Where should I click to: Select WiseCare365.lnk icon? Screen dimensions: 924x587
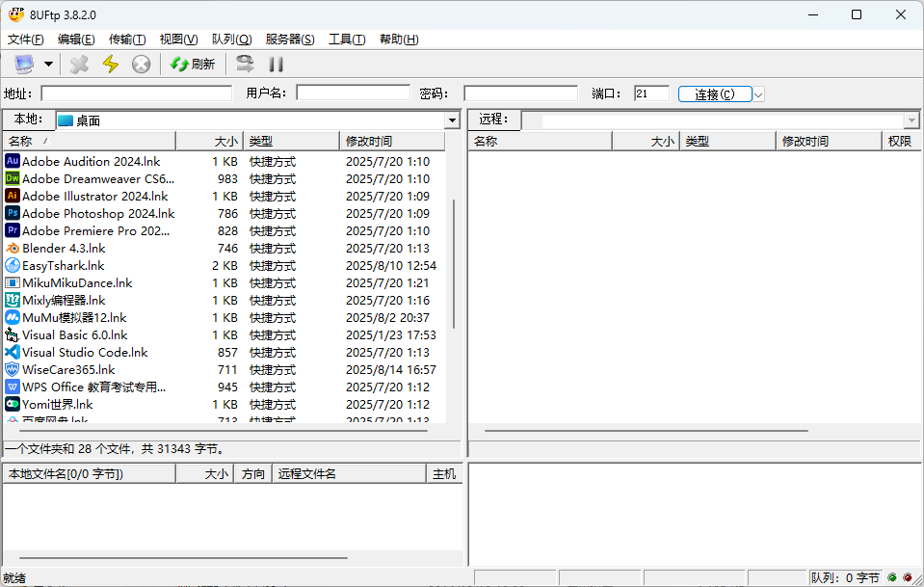click(13, 369)
